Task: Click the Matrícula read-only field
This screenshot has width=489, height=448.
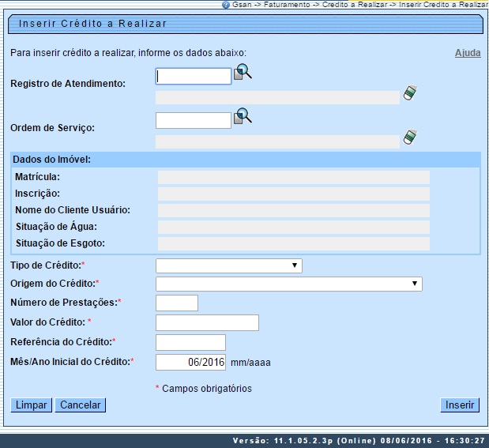Action: pyautogui.click(x=293, y=178)
